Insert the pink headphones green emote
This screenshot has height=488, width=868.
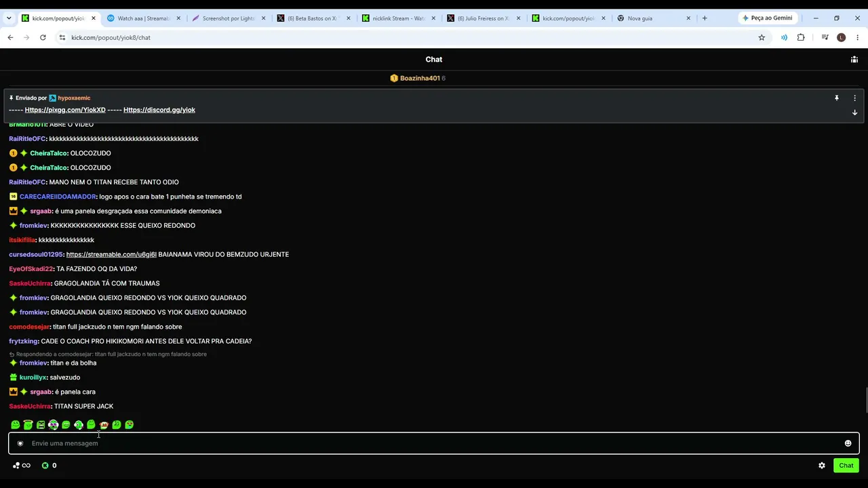[x=53, y=425]
